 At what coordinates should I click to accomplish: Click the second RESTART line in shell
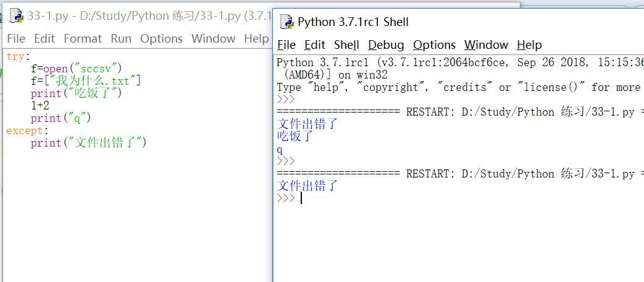pos(460,174)
